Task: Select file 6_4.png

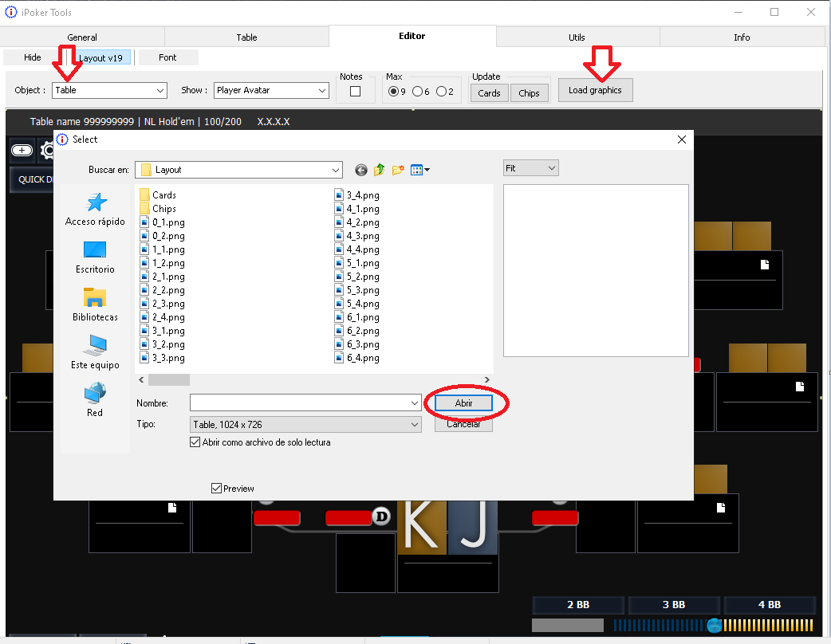Action: [x=356, y=358]
